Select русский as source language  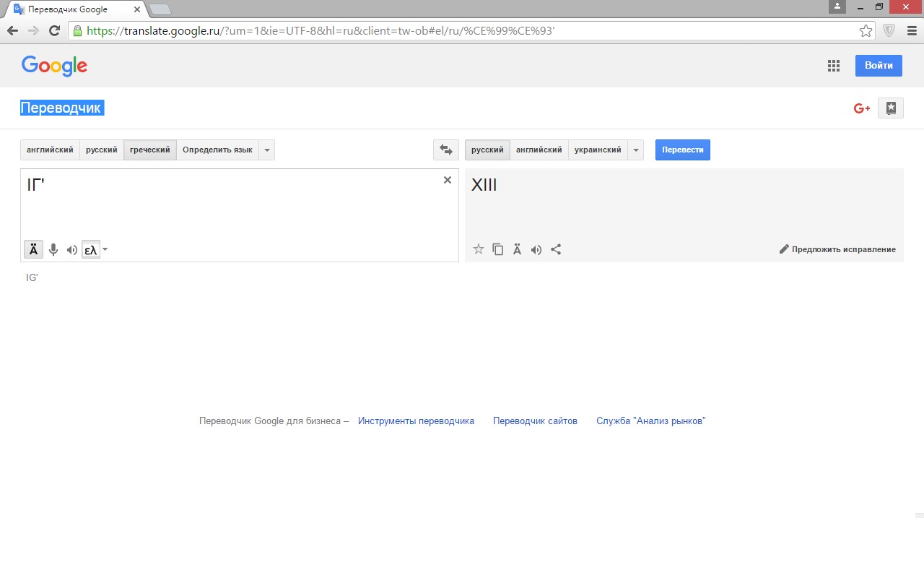click(102, 150)
